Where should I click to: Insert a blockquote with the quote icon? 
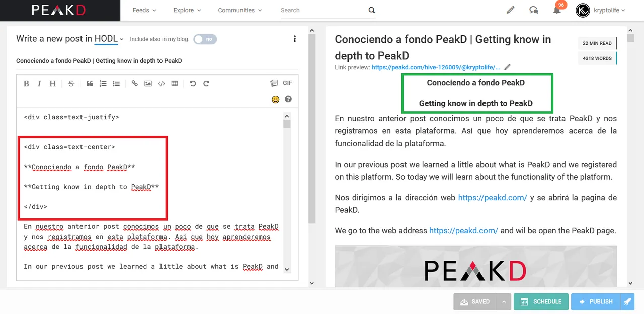(90, 84)
